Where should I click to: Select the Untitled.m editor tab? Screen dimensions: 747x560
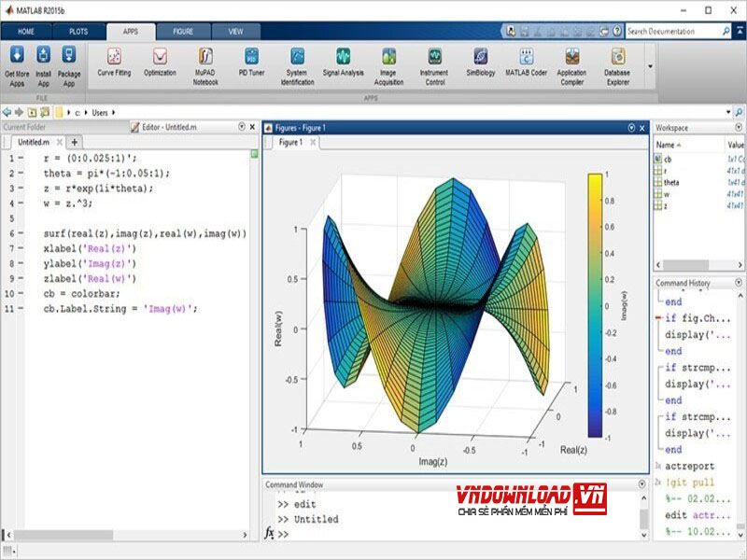tap(34, 143)
